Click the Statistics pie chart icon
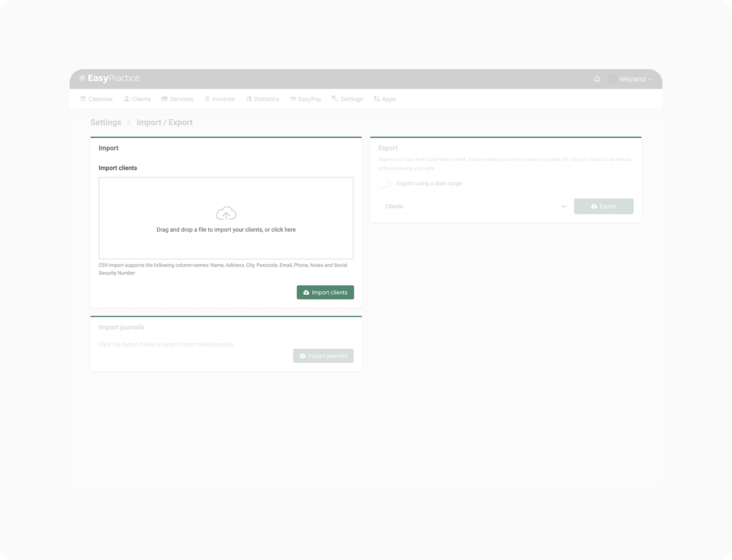This screenshot has height=560, width=732. (x=248, y=99)
